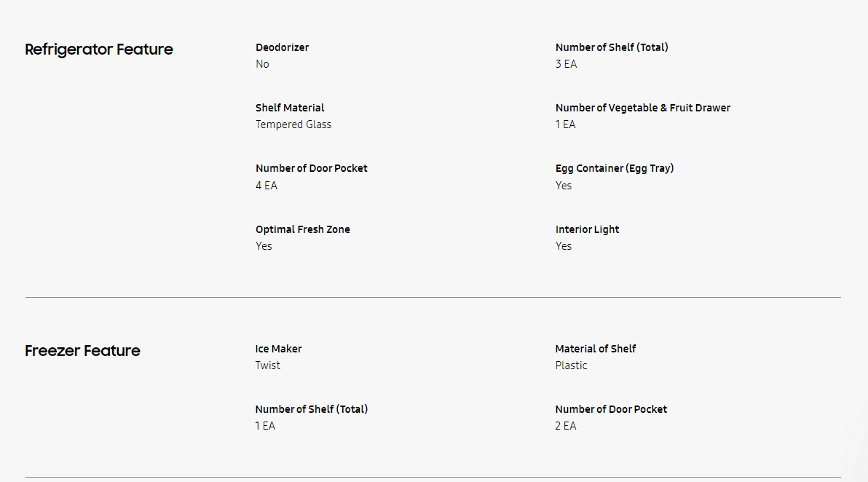Click the 4 EA door pocket value
868x482 pixels.
tap(266, 186)
